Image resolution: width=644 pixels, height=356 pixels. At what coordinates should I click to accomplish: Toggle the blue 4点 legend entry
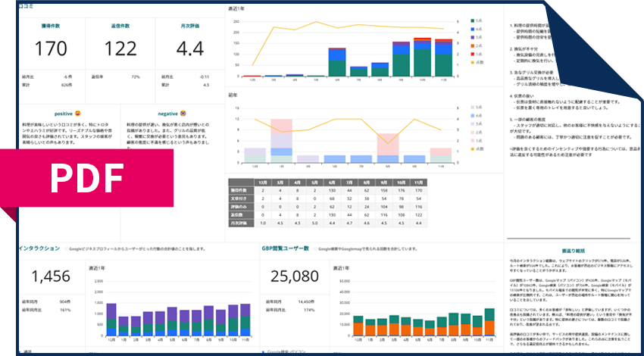pos(473,30)
